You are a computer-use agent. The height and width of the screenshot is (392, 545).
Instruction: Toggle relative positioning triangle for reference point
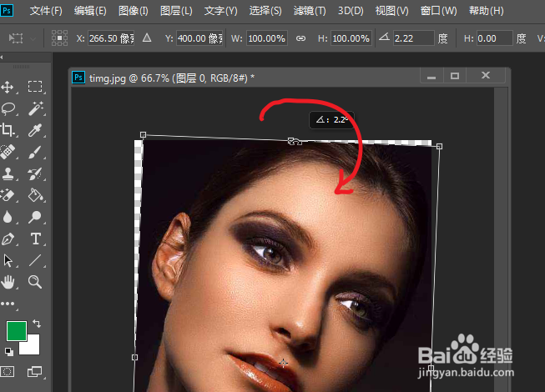click(147, 38)
